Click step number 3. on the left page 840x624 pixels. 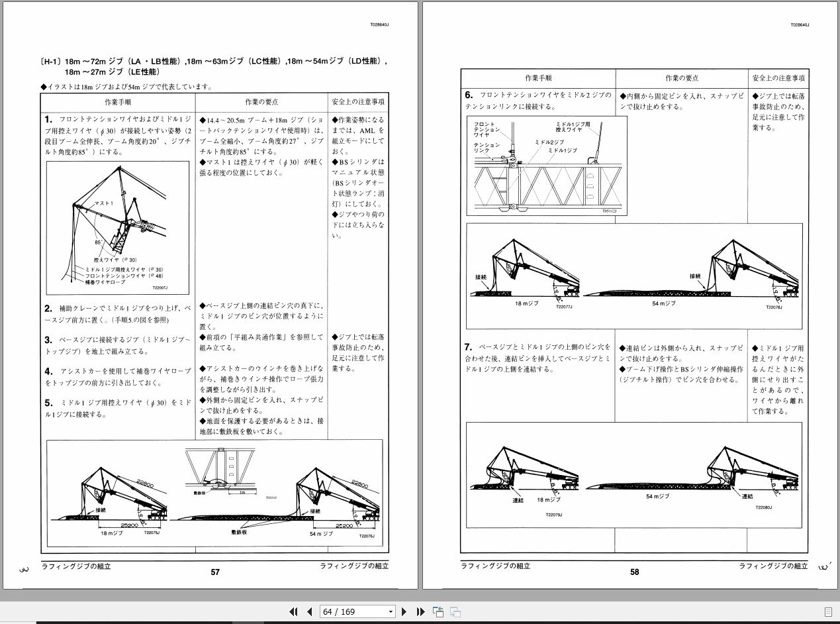coord(48,340)
